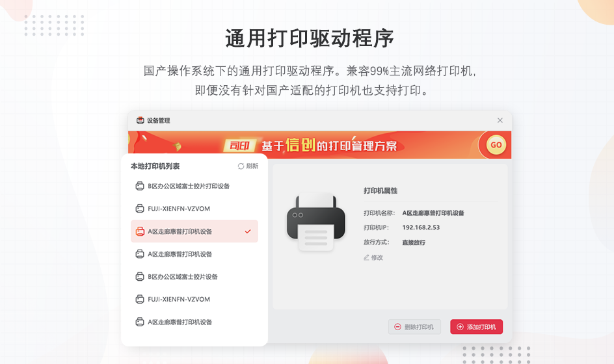Click the 设备管理 title bar printer icon
This screenshot has width=614, height=364.
pyautogui.click(x=140, y=120)
